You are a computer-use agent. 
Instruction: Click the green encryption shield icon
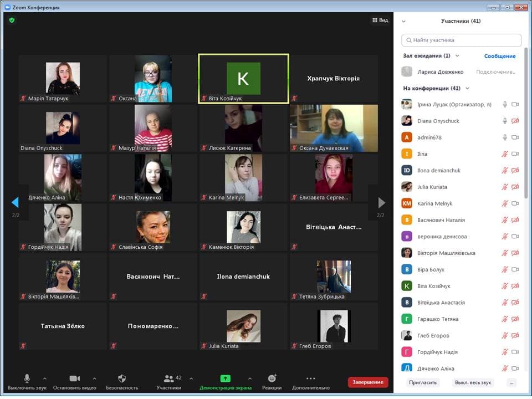12,21
